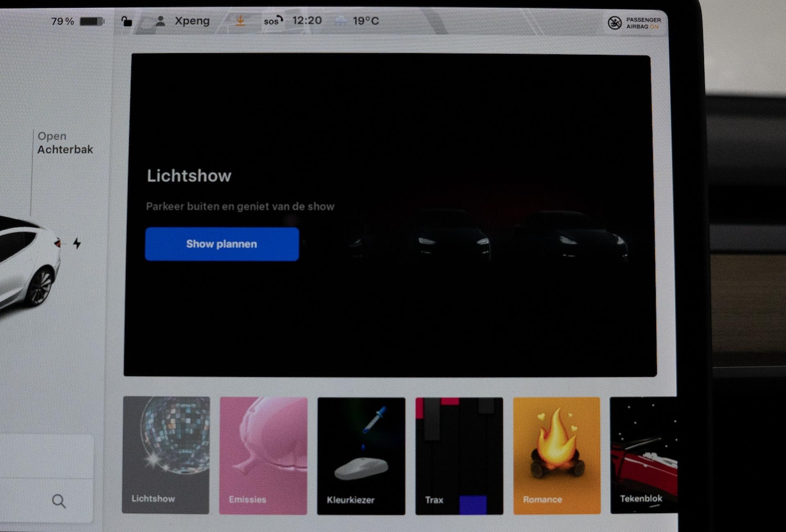
Task: Launch Kleurkiezer color picker tile
Action: [361, 455]
